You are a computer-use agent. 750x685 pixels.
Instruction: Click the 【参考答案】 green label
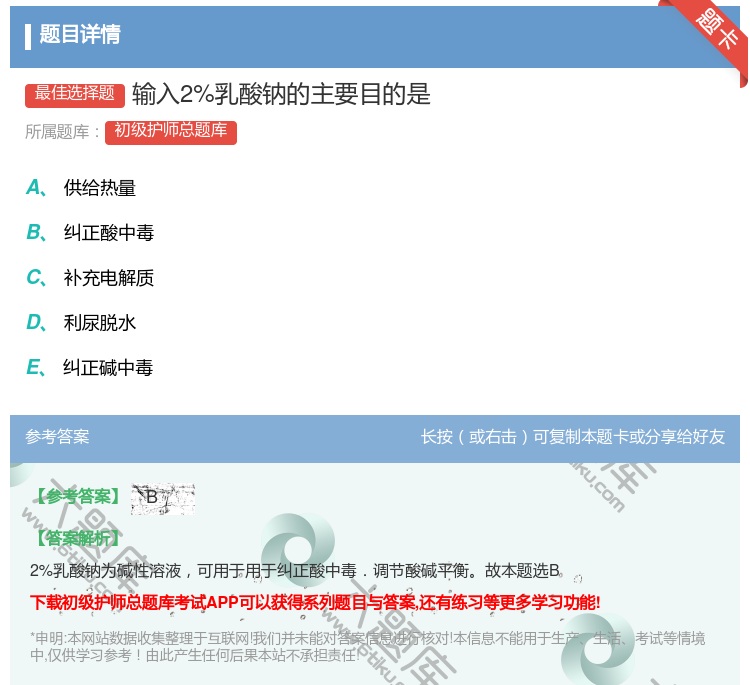pyautogui.click(x=78, y=497)
